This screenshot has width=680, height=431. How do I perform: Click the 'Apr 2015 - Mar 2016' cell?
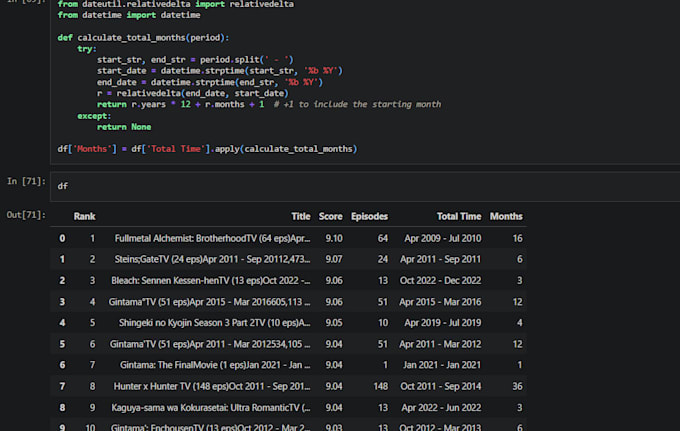click(440, 302)
